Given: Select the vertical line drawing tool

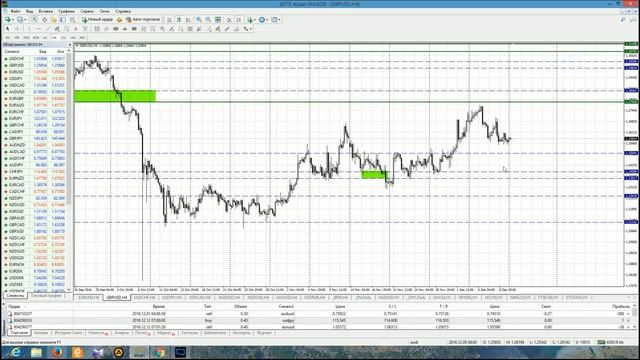Looking at the screenshot, I should point(29,29).
